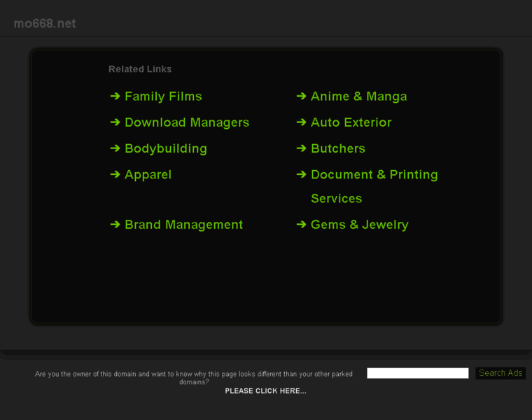Click arrow icon beside Document & Printing

pyautogui.click(x=301, y=174)
